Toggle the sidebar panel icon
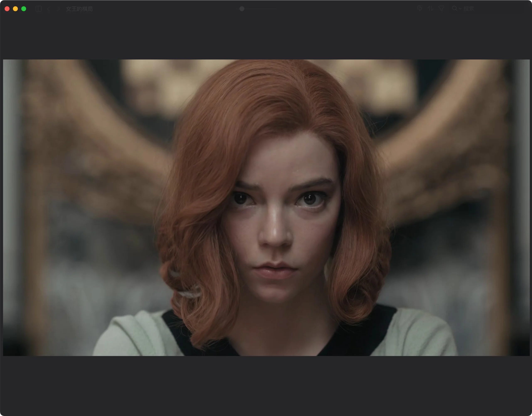Screen dimensions: 532x416 click(x=39, y=9)
